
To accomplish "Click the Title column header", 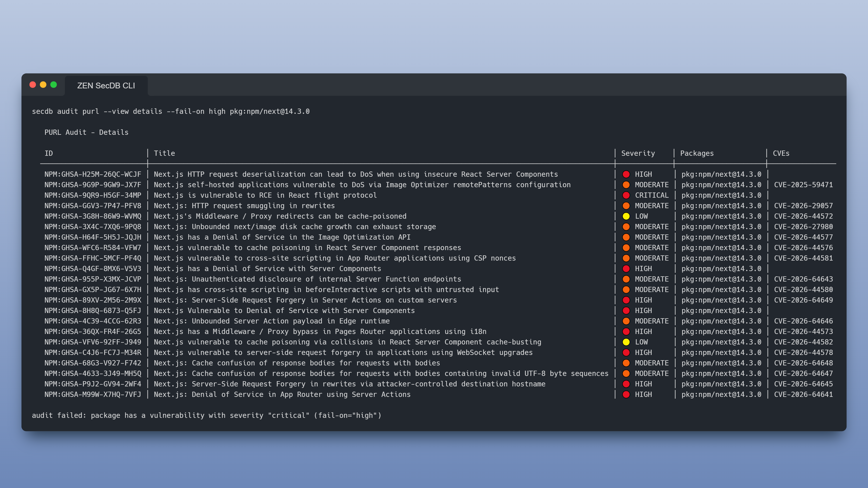I will (x=164, y=153).
